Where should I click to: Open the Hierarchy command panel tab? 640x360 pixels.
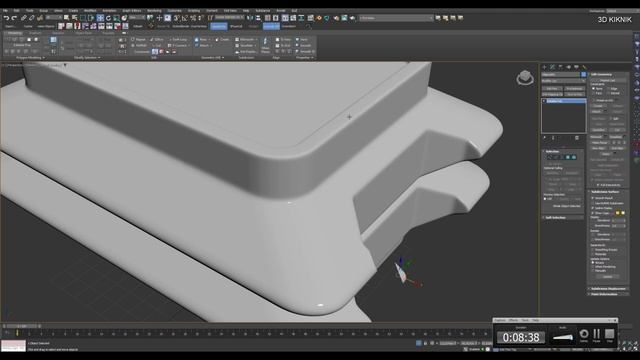(560, 67)
